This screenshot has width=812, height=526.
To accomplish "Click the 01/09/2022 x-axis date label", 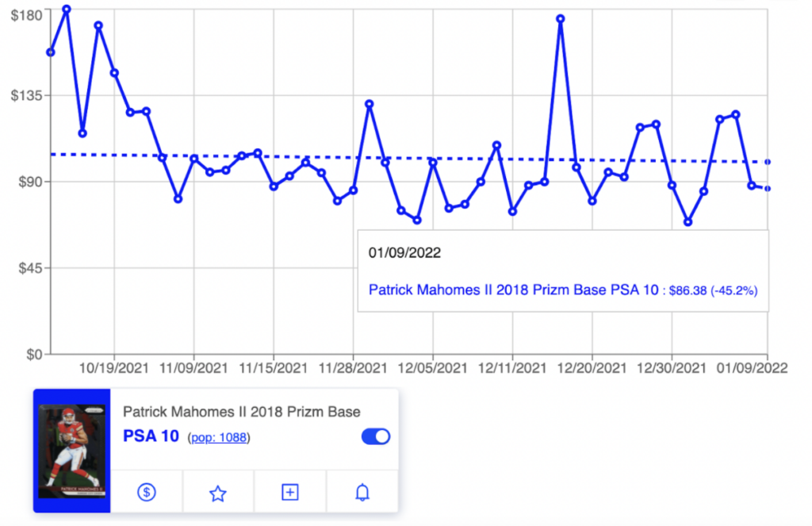I will click(753, 368).
